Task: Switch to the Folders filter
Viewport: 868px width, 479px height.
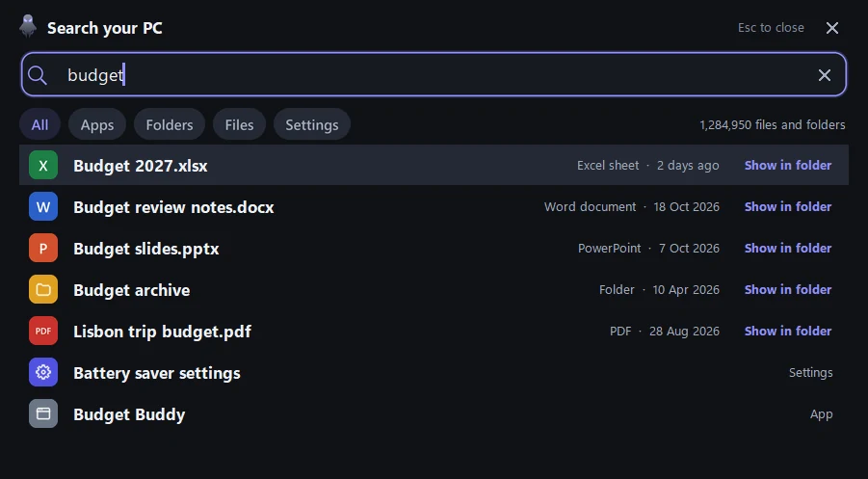Action: [170, 124]
